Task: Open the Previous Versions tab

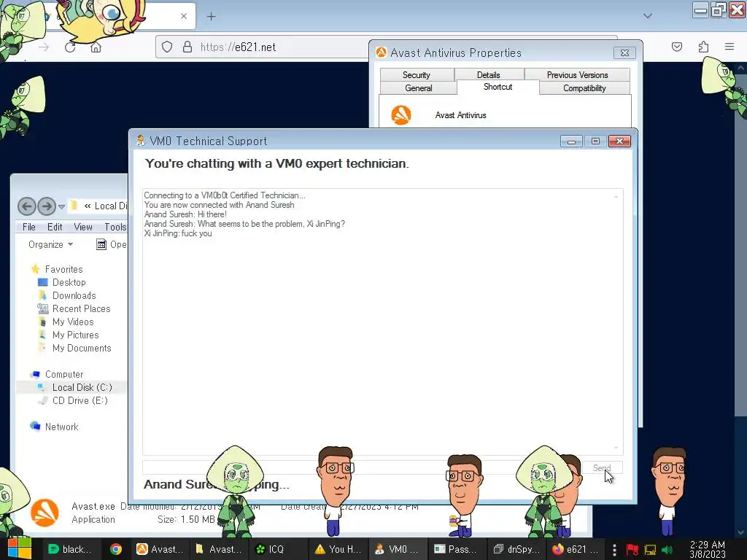Action: pyautogui.click(x=577, y=75)
